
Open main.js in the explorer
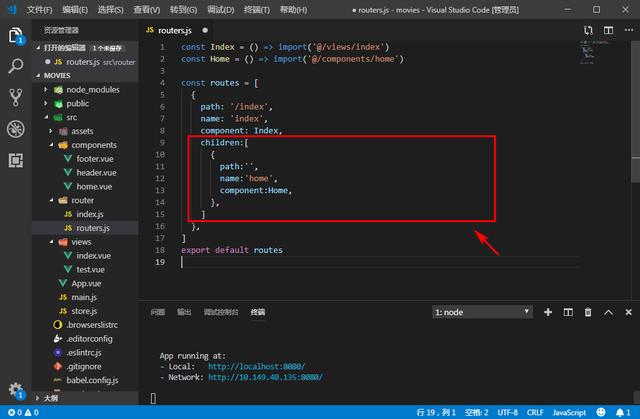point(84,297)
